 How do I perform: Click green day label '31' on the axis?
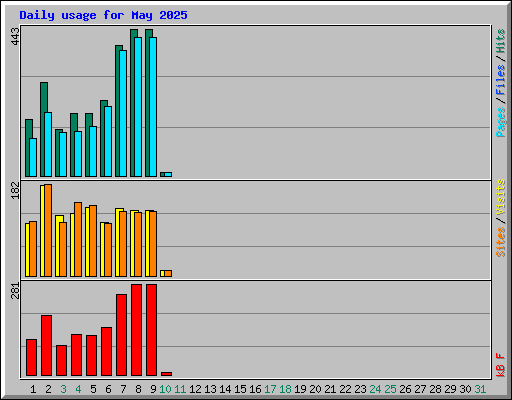click(480, 389)
